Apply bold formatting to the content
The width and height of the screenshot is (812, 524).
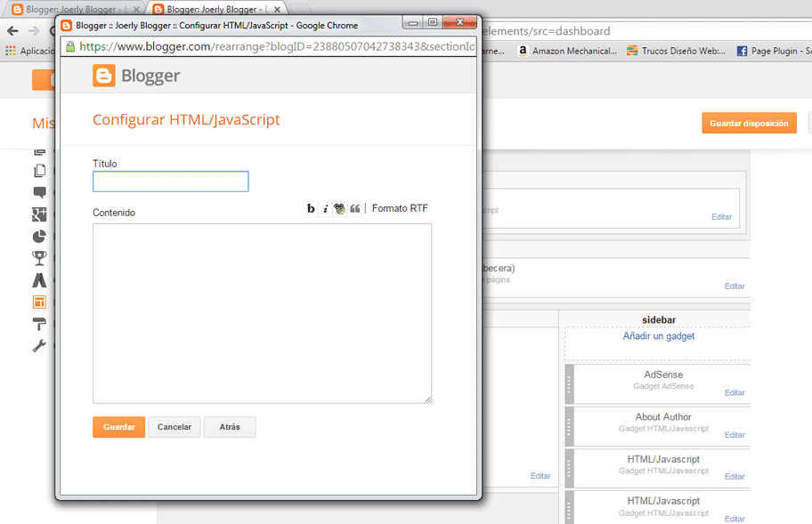coord(311,208)
